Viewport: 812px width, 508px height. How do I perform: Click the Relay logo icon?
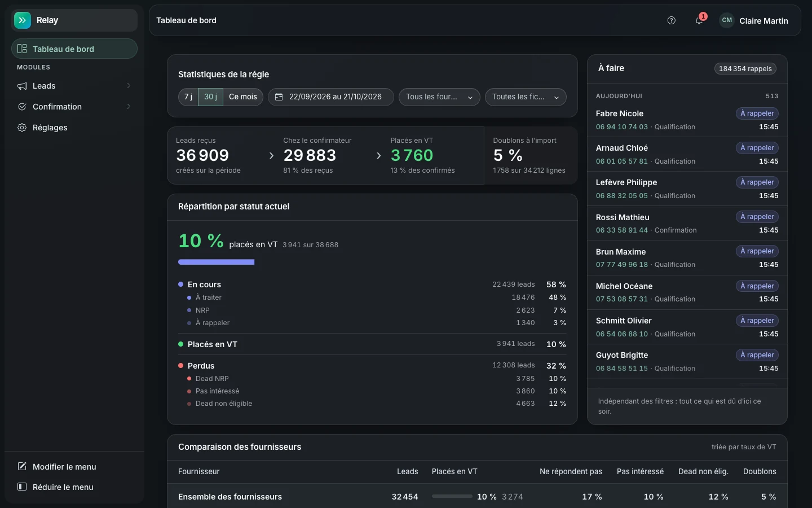coord(23,20)
